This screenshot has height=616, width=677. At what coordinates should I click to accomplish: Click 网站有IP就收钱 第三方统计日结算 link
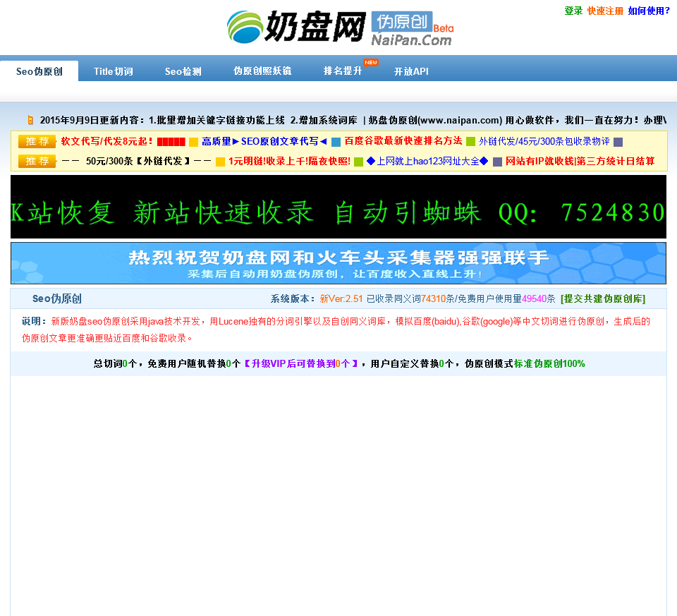580,161
